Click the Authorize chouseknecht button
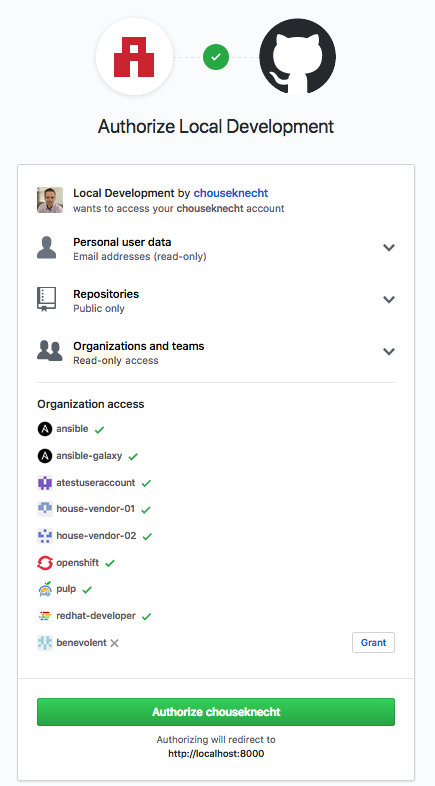The image size is (435, 786). coord(216,712)
